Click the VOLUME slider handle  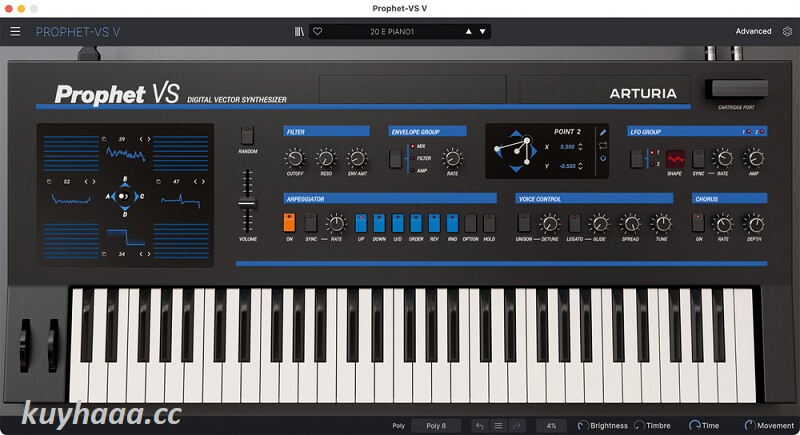click(x=247, y=203)
